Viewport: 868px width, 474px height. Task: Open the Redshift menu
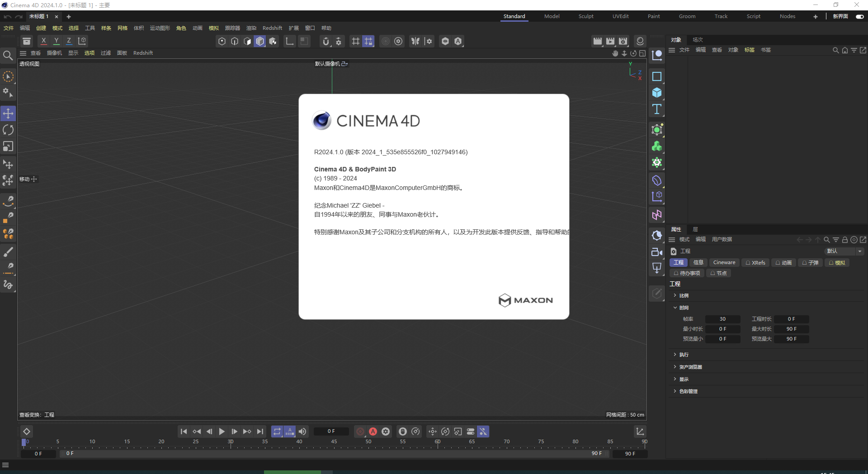(272, 28)
